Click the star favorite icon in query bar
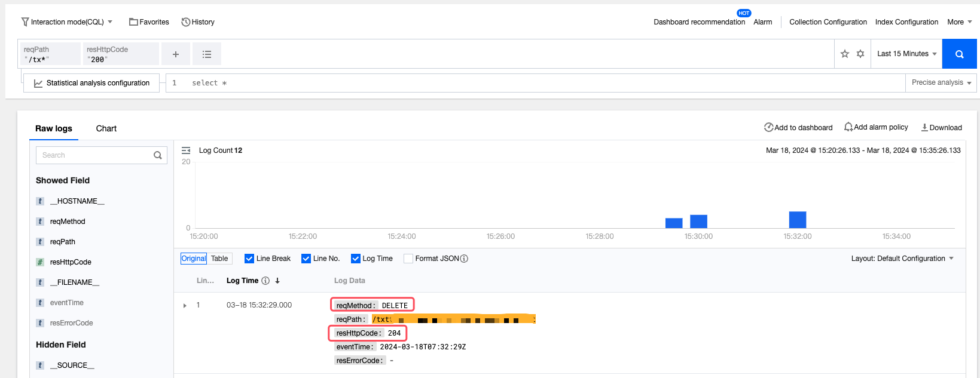Screen dimensions: 980x378 coord(845,54)
